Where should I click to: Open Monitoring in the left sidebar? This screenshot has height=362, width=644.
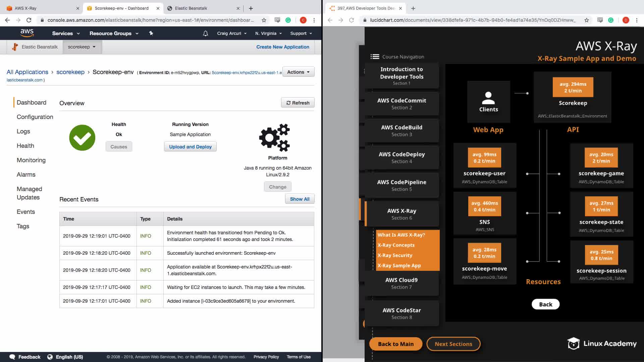pos(31,160)
